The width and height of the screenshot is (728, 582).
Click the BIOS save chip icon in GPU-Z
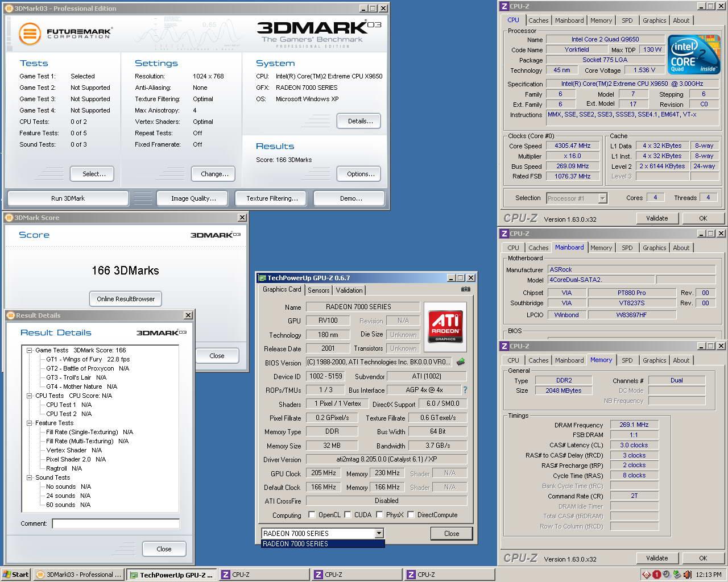tap(461, 361)
